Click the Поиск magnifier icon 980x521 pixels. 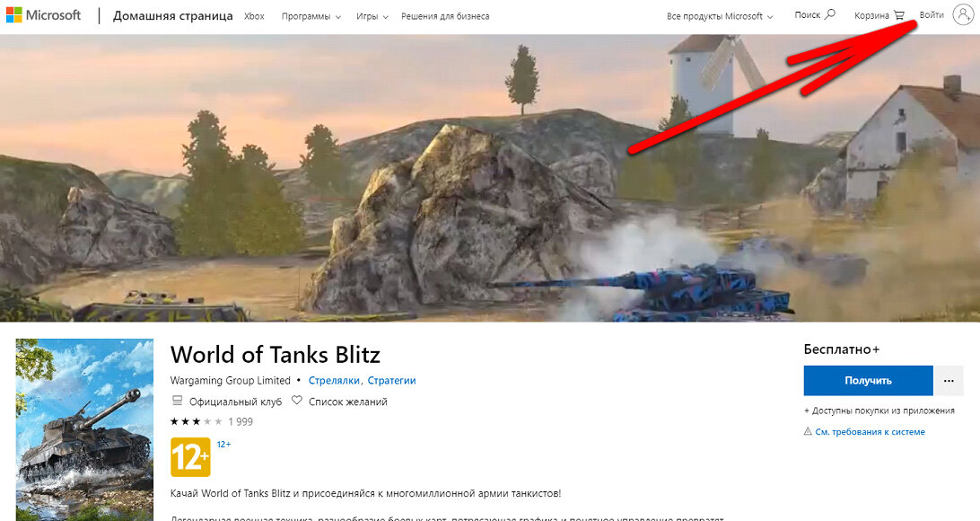[830, 14]
